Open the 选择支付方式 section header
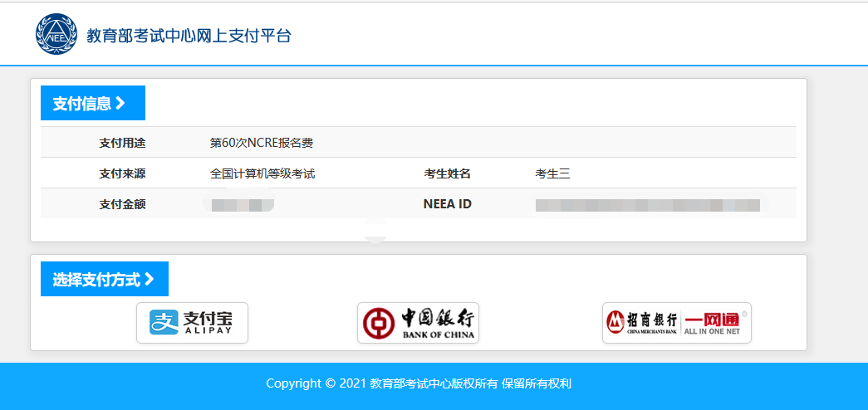The height and width of the screenshot is (410, 868). pyautogui.click(x=96, y=280)
